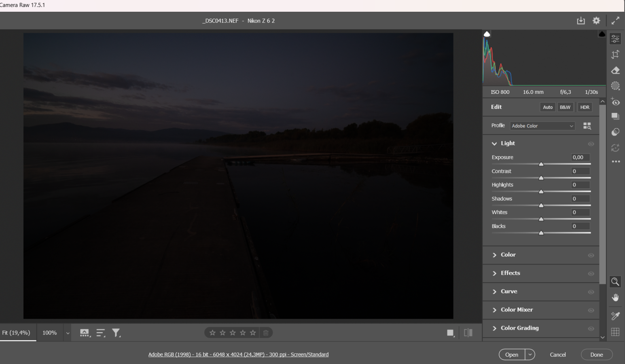
Task: Click the Exposure slider handle
Action: pyautogui.click(x=541, y=164)
